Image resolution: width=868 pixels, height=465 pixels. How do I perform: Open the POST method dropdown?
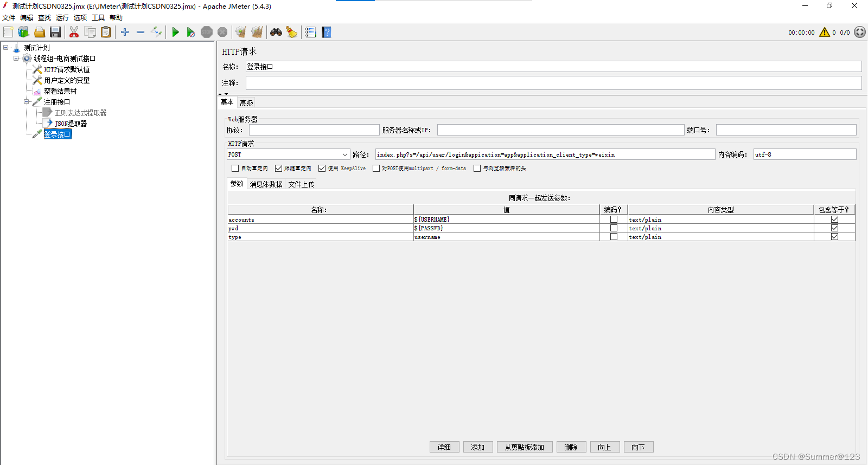344,154
